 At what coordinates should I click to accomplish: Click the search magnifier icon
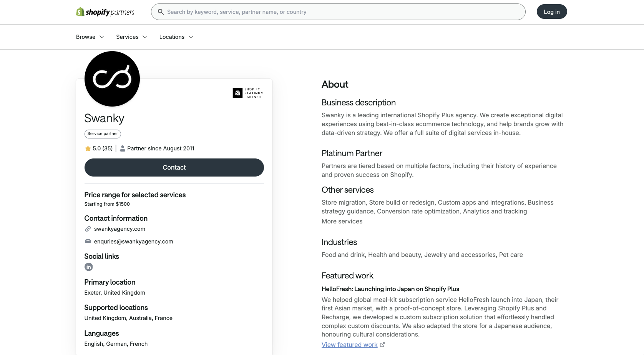[x=161, y=12]
